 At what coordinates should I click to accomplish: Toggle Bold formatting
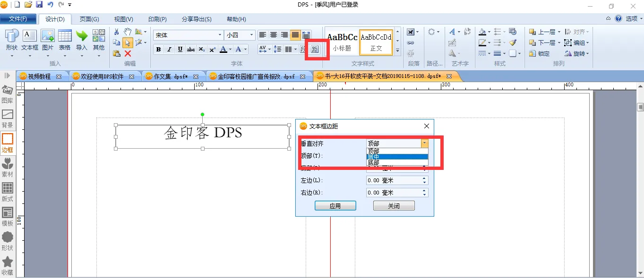(x=158, y=49)
